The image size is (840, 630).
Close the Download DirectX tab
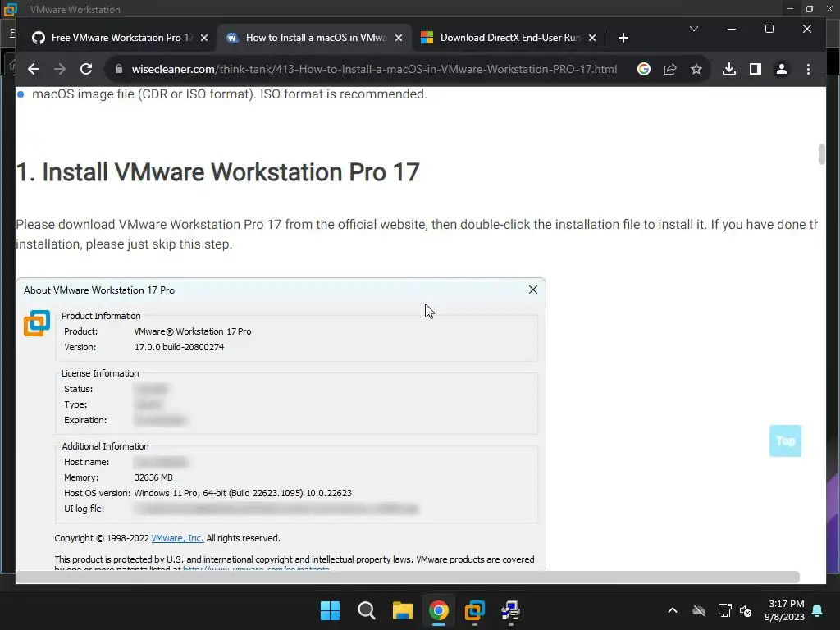tap(592, 38)
